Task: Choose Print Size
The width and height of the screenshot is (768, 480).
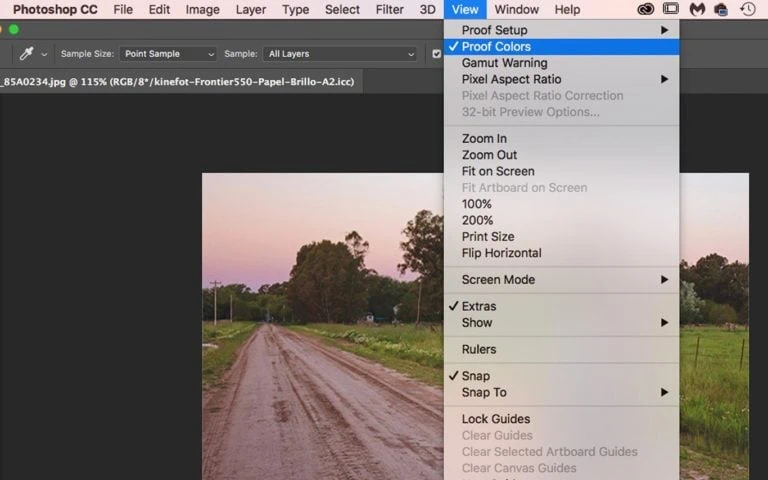Action: [x=561, y=237]
